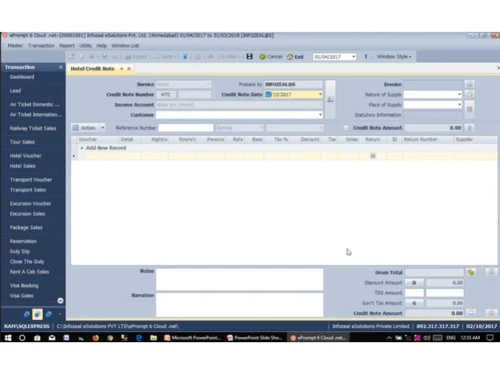The height and width of the screenshot is (375, 500).
Task: Open Hotel Voucher in sidebar
Action: (26, 156)
